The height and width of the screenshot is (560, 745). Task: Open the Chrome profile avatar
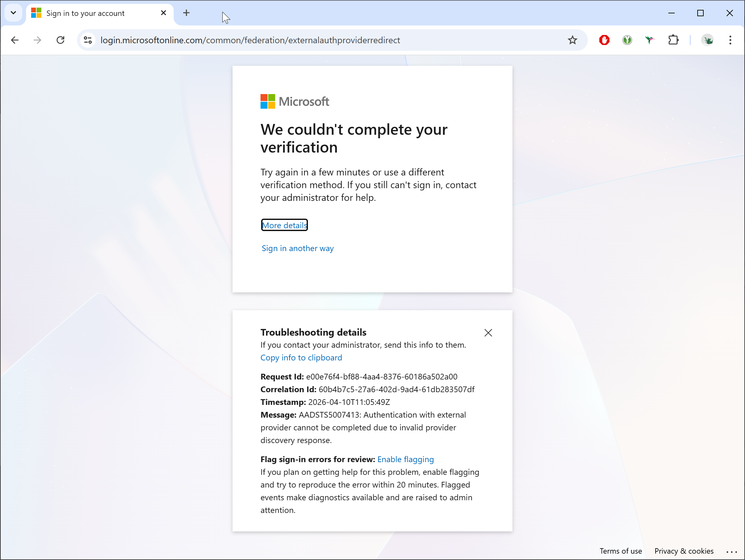point(707,40)
